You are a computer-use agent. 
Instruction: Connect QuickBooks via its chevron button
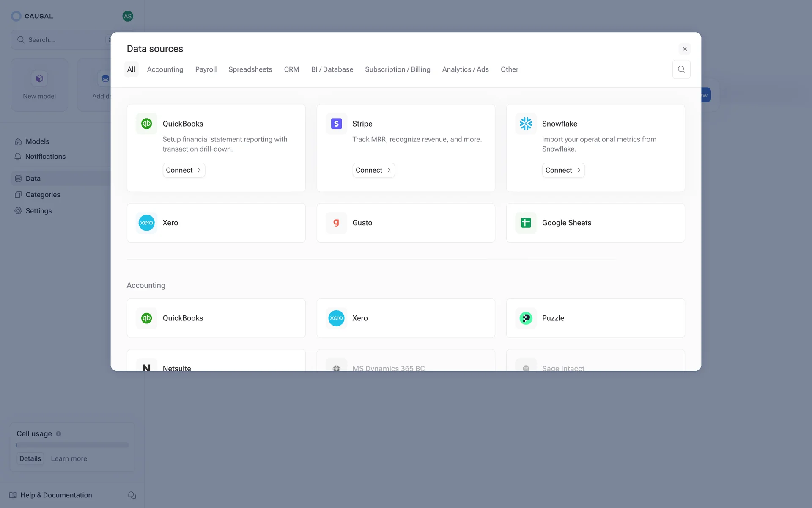click(184, 170)
